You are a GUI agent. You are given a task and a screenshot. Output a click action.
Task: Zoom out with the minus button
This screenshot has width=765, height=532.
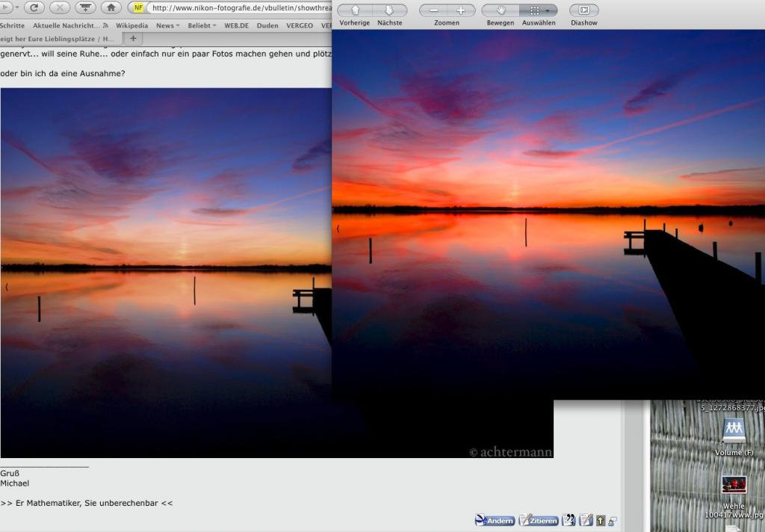pos(433,10)
